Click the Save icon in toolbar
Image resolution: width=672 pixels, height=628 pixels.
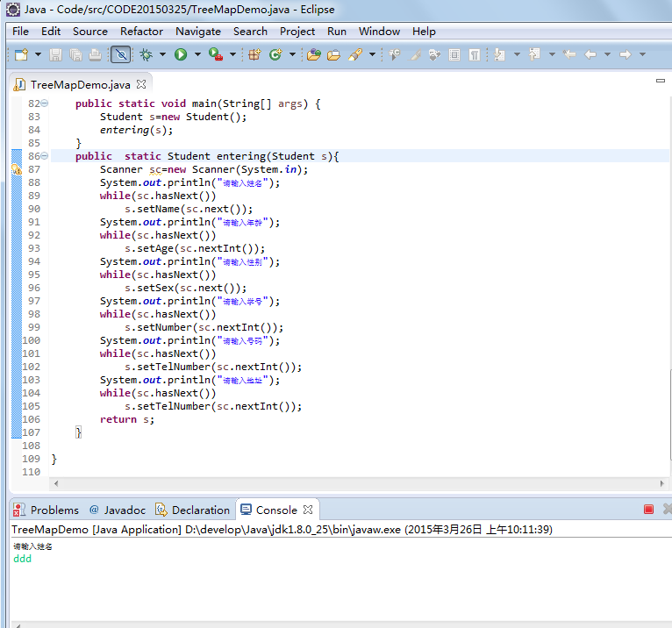point(55,55)
